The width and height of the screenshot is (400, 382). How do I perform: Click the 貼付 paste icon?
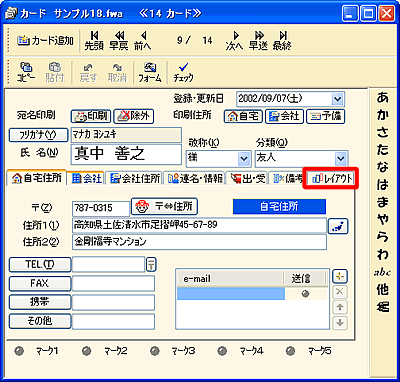[x=55, y=72]
